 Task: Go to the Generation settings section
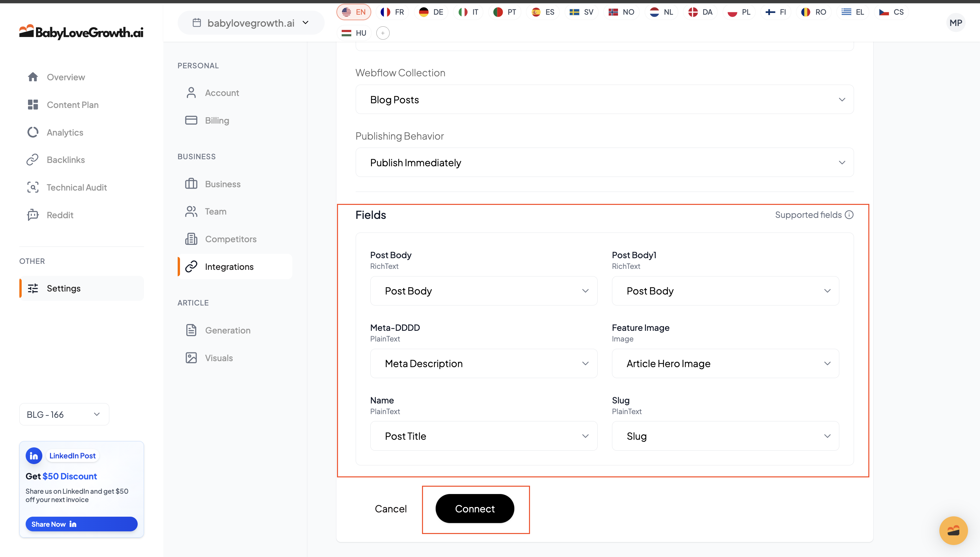click(x=227, y=330)
